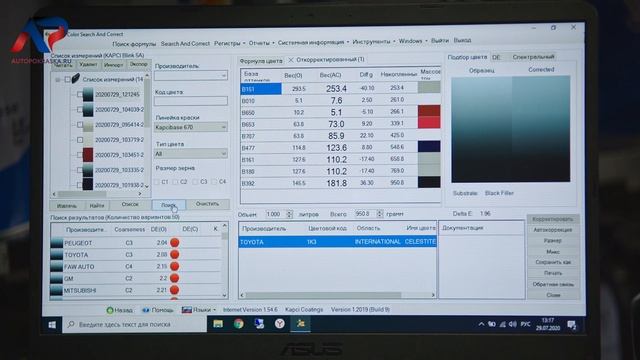640x360 pixels.
Task: Open the taskbar app left of Yandex
Action: [259, 324]
